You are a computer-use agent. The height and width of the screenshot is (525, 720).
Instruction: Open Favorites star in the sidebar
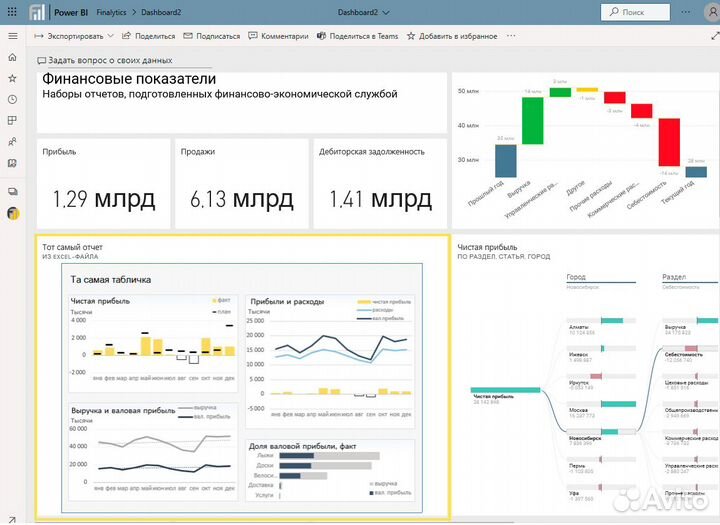12,78
